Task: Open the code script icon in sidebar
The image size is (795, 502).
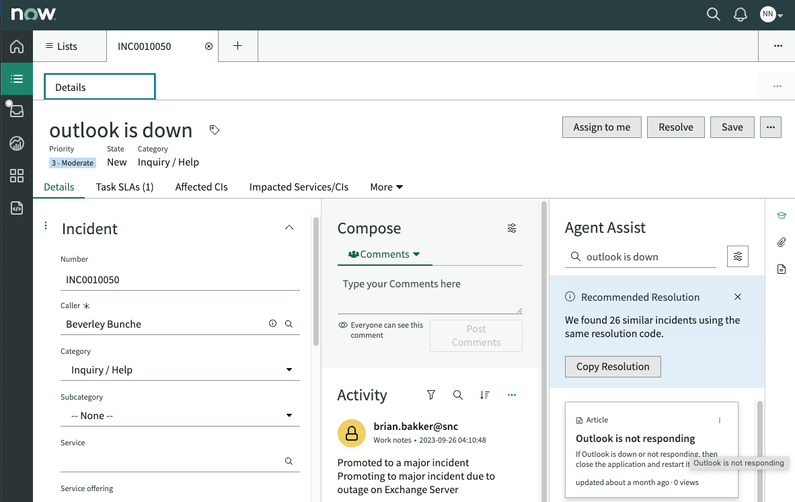Action: [x=17, y=208]
